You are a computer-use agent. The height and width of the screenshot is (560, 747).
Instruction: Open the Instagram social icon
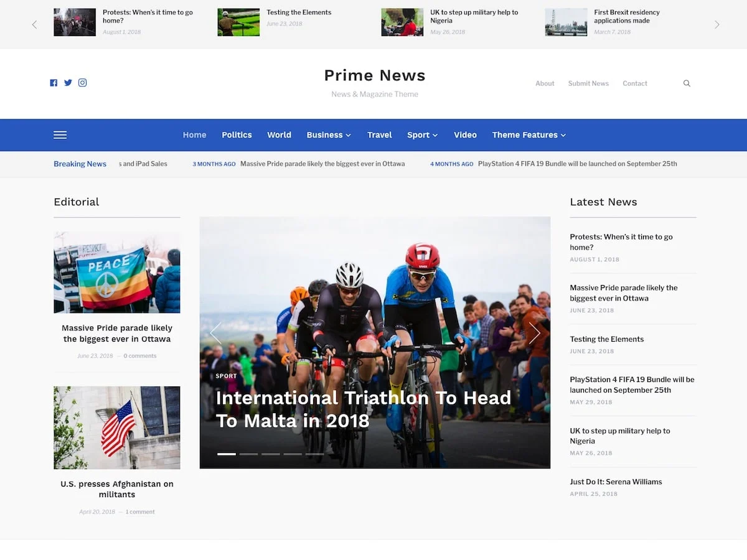click(x=82, y=83)
